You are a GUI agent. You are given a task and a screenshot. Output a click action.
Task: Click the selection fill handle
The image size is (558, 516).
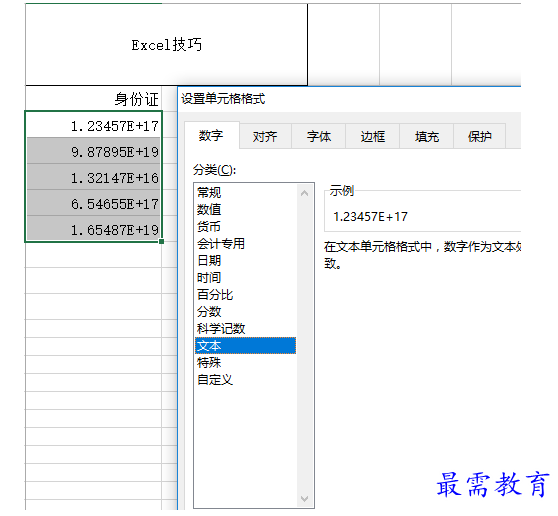[x=162, y=242]
